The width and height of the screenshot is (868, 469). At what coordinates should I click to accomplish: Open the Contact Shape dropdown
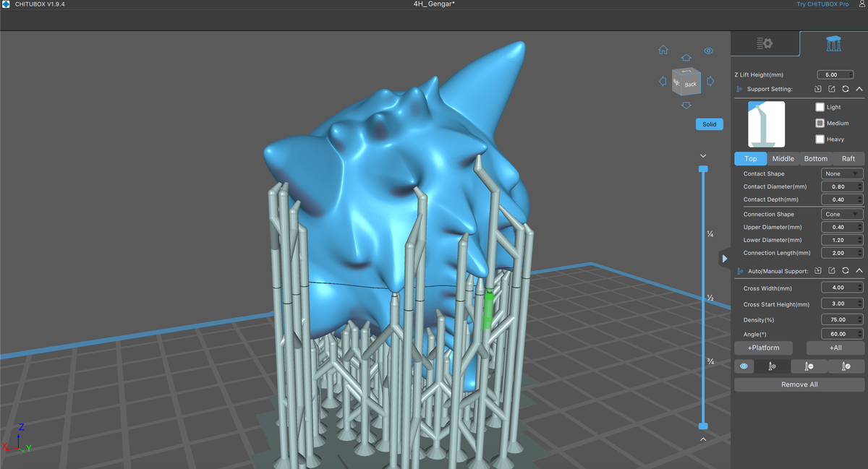(x=843, y=173)
